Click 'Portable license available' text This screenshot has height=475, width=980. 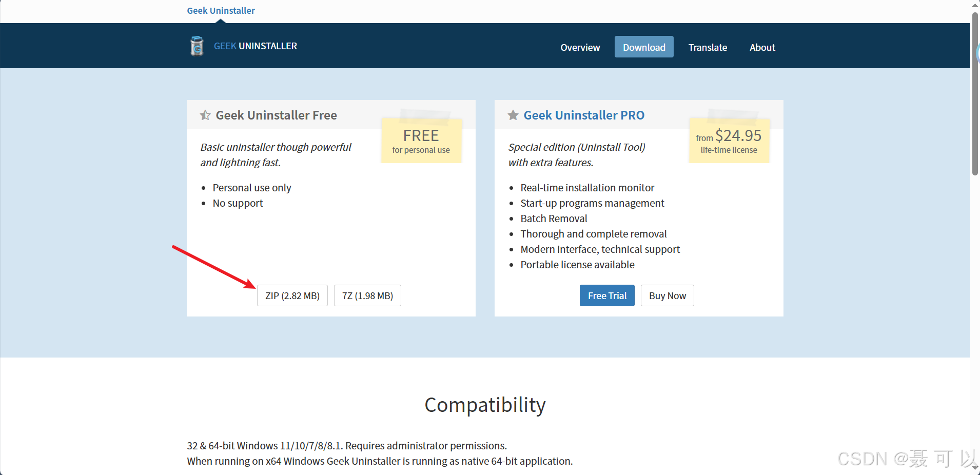(577, 265)
